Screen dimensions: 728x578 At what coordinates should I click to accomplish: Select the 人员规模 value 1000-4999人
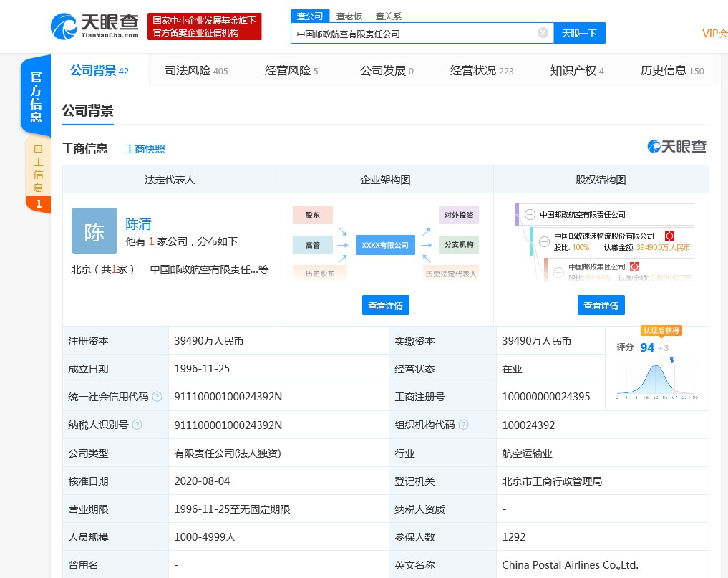(205, 537)
